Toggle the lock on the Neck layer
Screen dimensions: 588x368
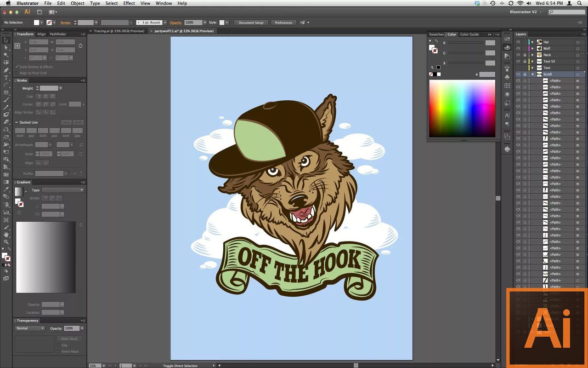pos(525,55)
